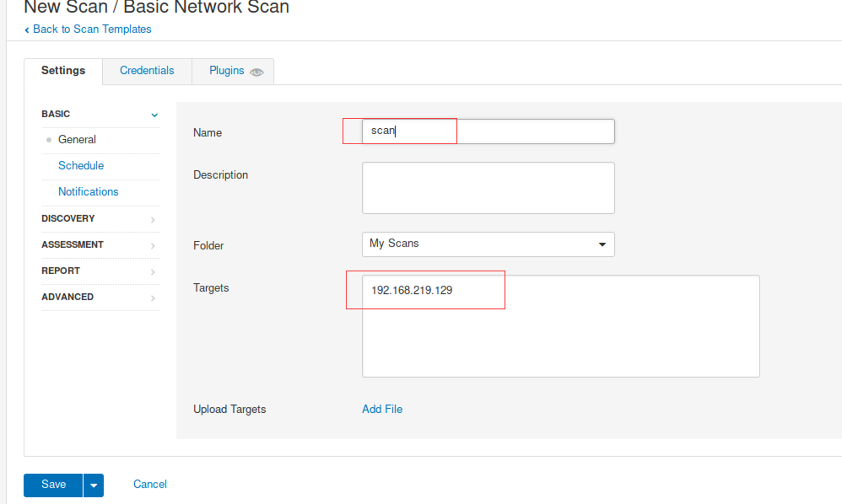The image size is (842, 504).
Task: Collapse the BASIC section chevron
Action: pyautogui.click(x=155, y=115)
